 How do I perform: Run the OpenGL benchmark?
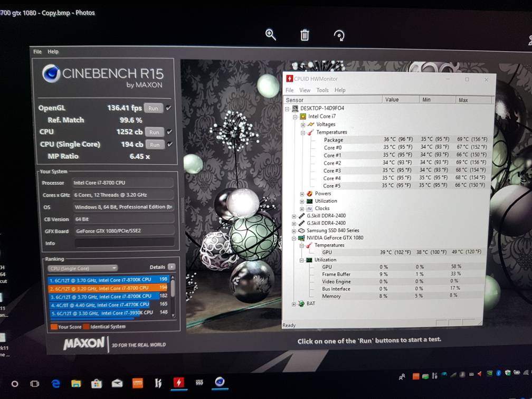click(154, 108)
